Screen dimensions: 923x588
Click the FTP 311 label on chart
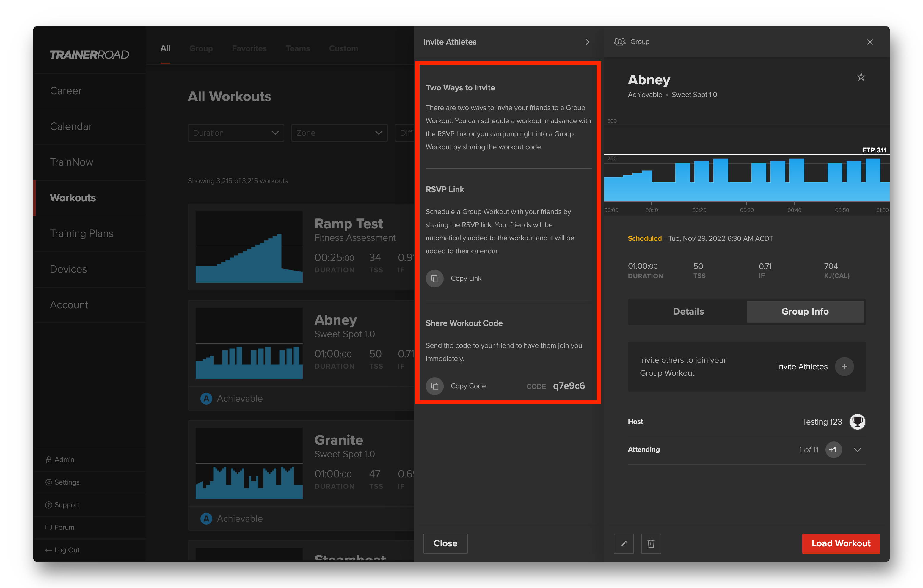(874, 150)
